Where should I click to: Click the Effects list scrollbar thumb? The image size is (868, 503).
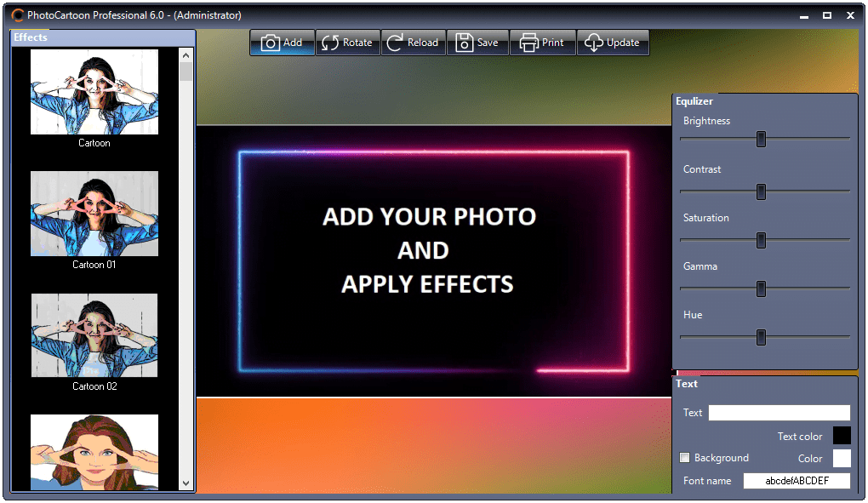coord(186,71)
